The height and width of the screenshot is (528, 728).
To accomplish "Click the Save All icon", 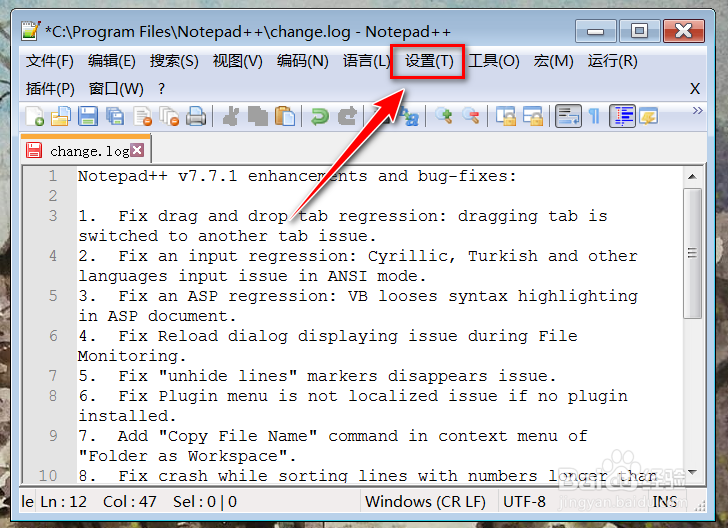I will point(115,116).
